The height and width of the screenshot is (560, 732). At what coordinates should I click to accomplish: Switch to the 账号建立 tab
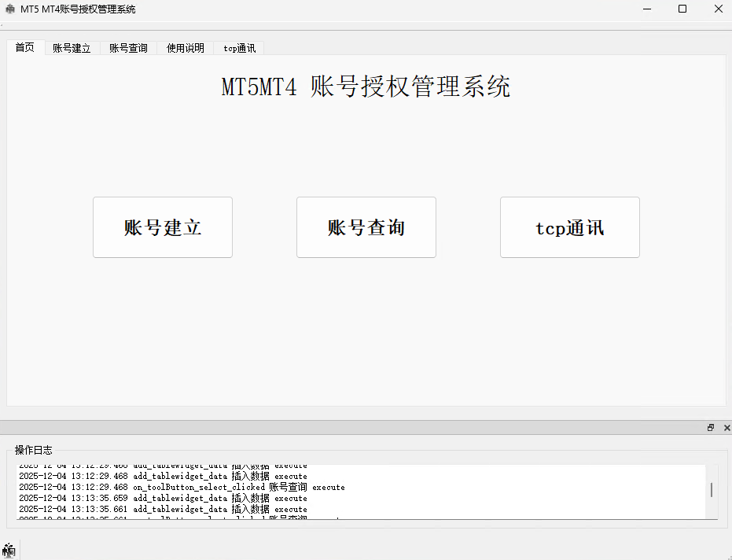(x=71, y=48)
